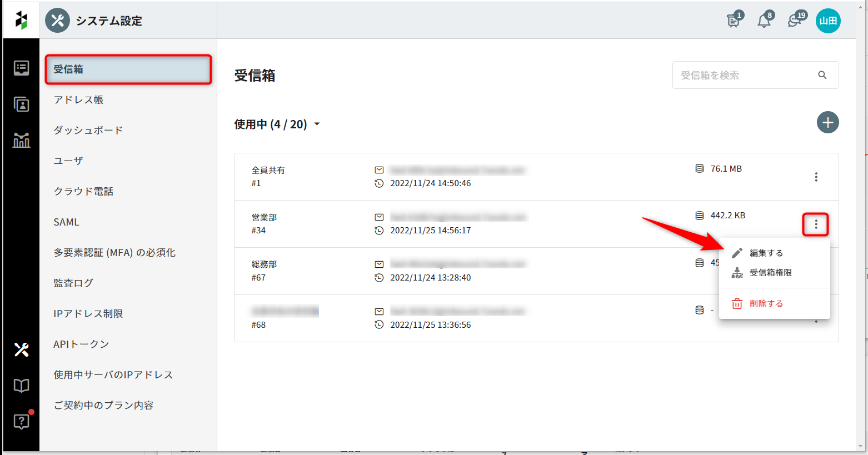Open the address book icon in left rail
This screenshot has height=455, width=868.
point(21,104)
